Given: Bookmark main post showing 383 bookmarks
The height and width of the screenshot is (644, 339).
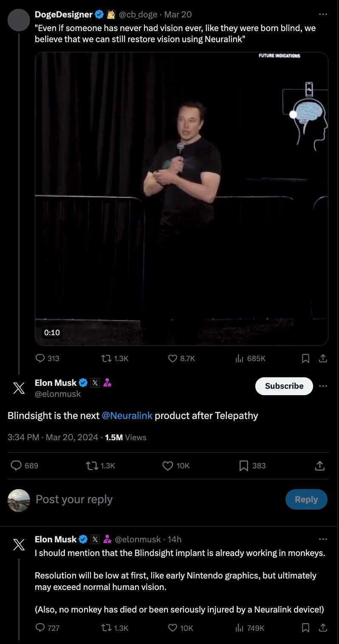Looking at the screenshot, I should (252, 466).
